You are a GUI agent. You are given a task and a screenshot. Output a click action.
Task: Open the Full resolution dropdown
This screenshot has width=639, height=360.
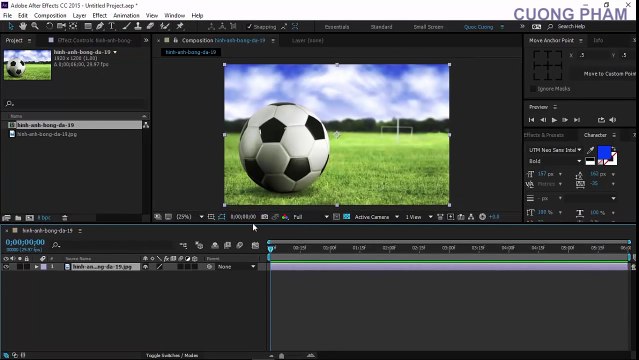[311, 216]
